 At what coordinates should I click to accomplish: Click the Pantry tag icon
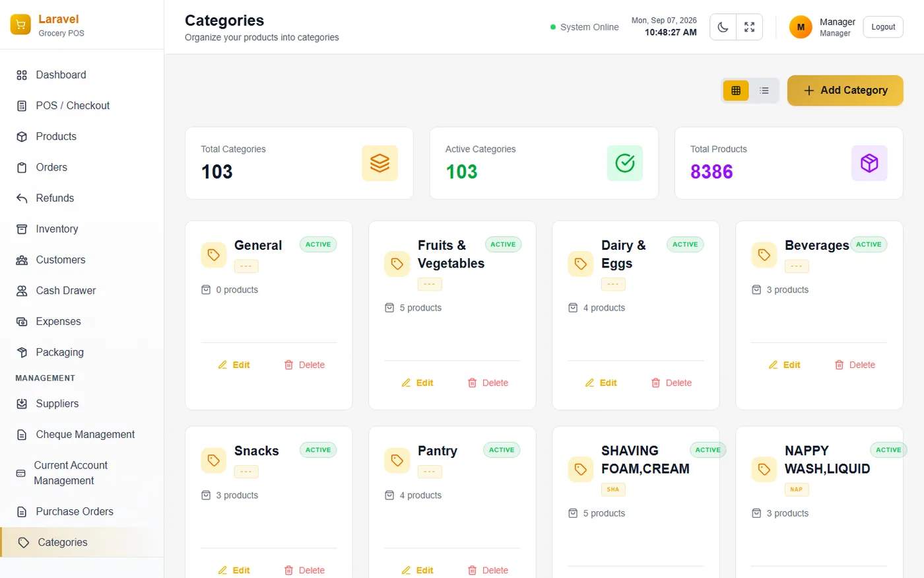(397, 460)
